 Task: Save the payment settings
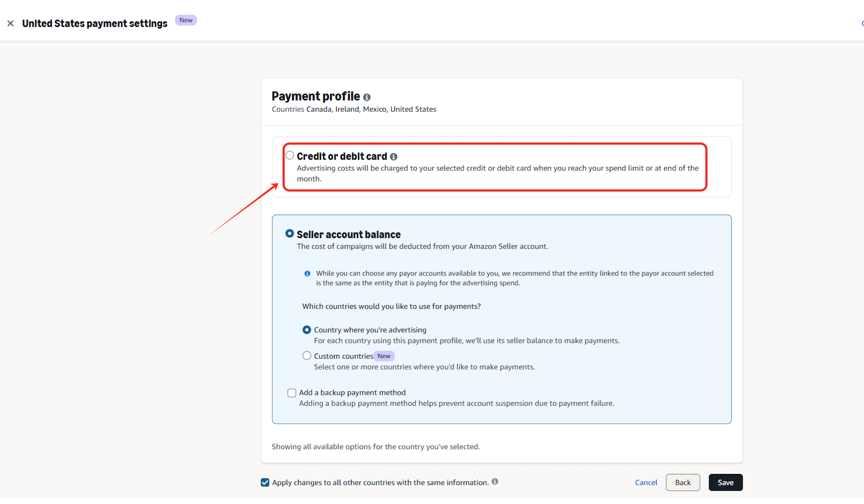tap(725, 482)
